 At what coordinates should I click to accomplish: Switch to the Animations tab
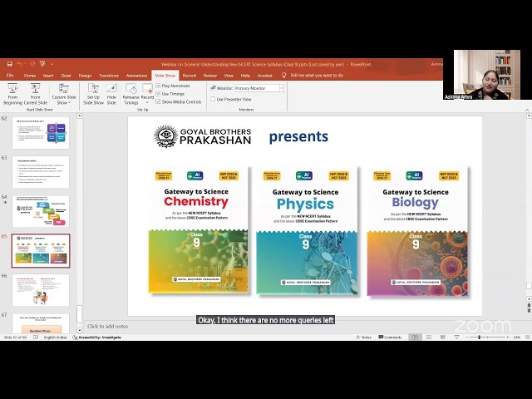click(x=136, y=76)
